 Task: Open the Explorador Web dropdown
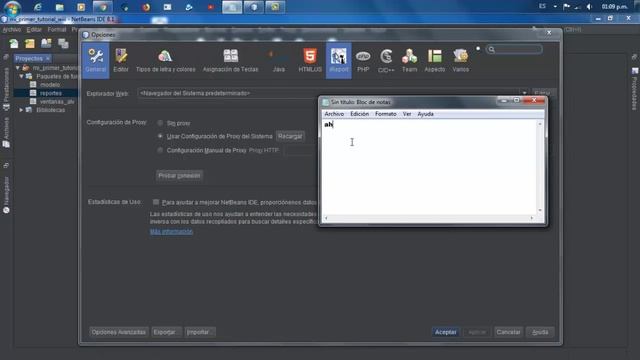pyautogui.click(x=524, y=93)
